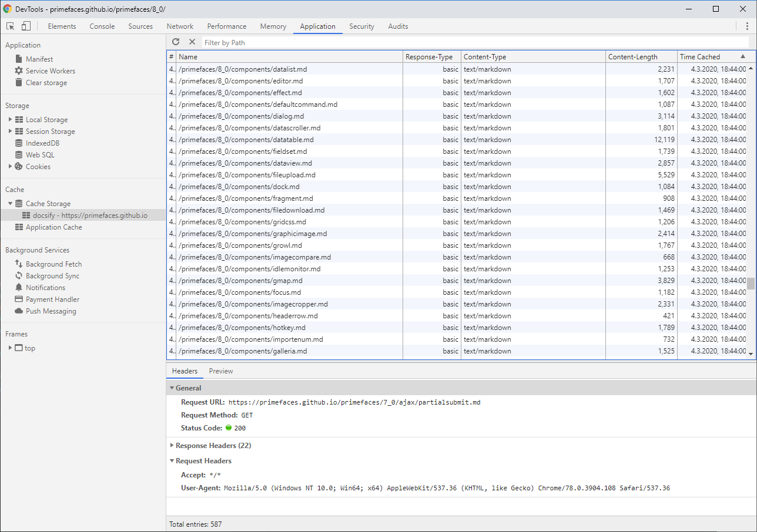Click the docsify cache grid icon
757x532 pixels.
(26, 216)
